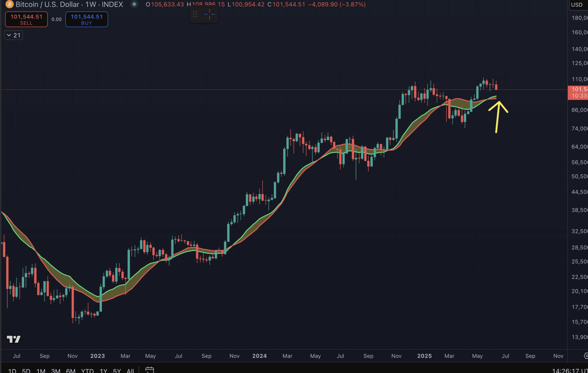Select the YTD time range
The image size is (588, 373).
(87, 371)
